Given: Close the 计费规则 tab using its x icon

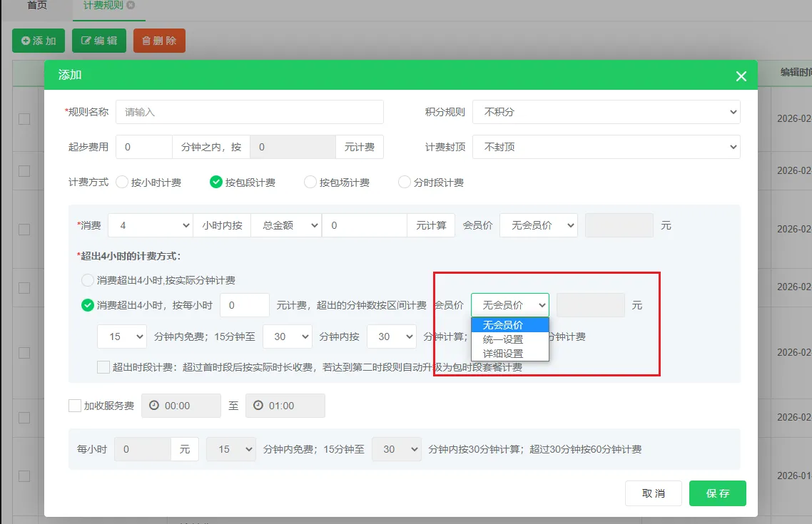Looking at the screenshot, I should click(131, 5).
